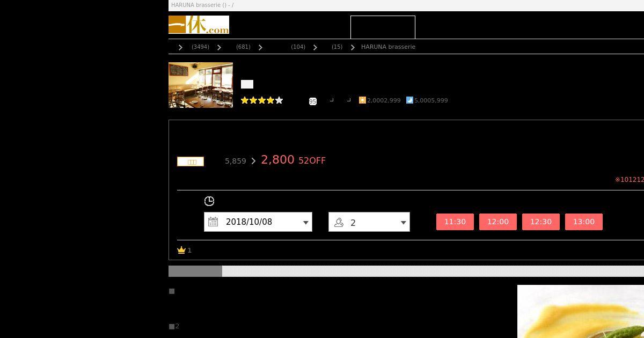
Task: Click the dinner price range 5,0005,999
Action: (431, 100)
